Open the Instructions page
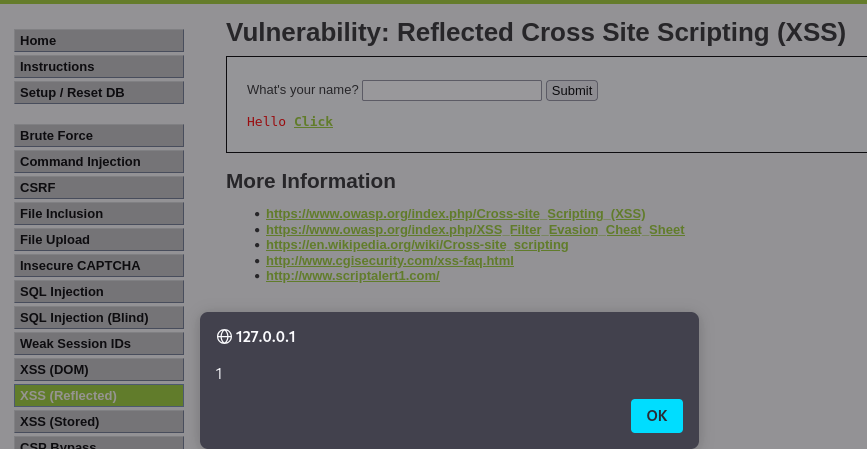867x449 pixels. click(98, 66)
